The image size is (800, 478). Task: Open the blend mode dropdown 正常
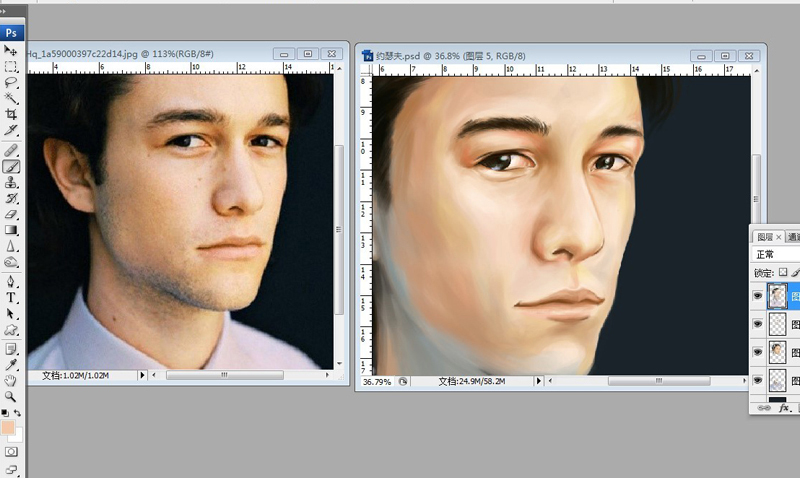pyautogui.click(x=776, y=254)
